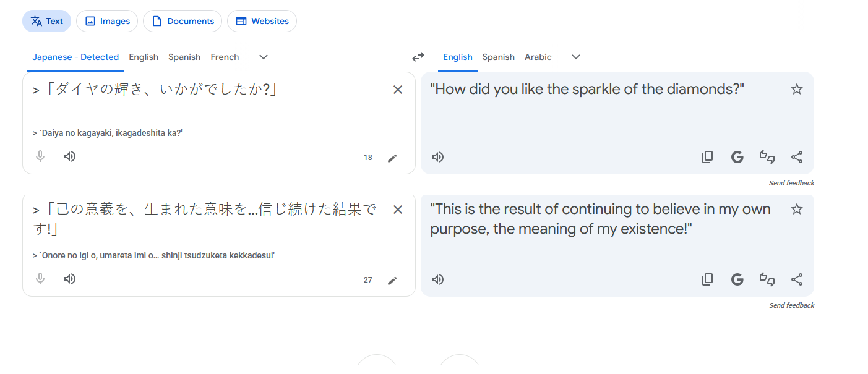This screenshot has height=374, width=868.
Task: Expand more source languages dropdown
Action: pyautogui.click(x=264, y=57)
